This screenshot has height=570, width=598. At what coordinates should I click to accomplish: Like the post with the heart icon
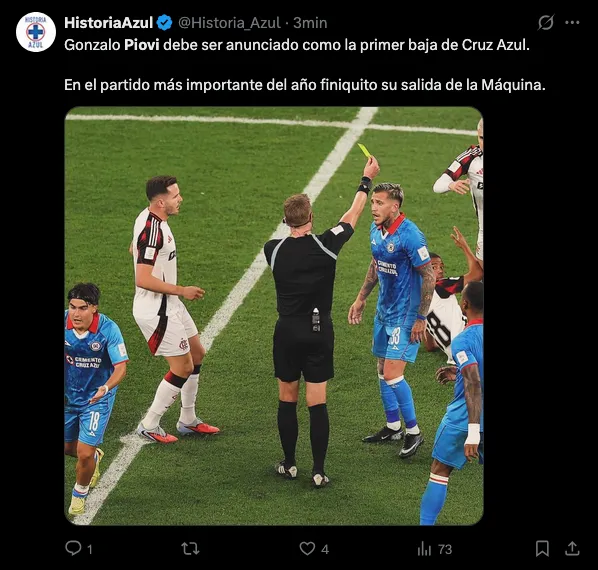pyautogui.click(x=307, y=549)
